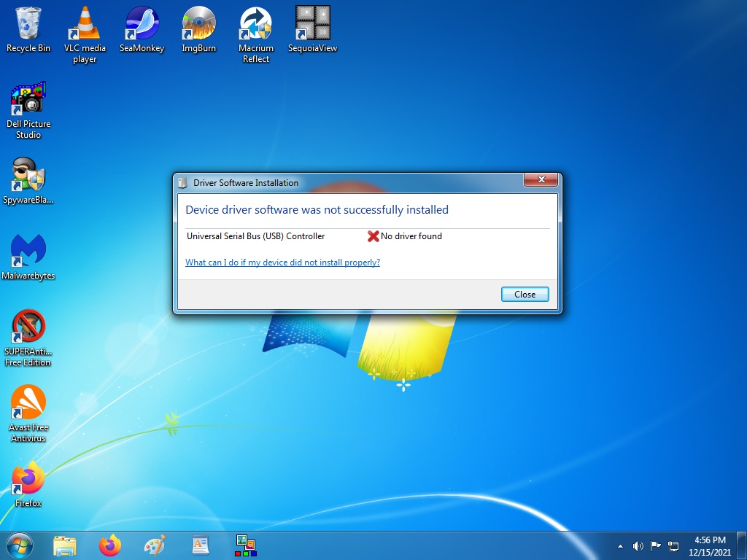Viewport: 747px width, 560px height.
Task: Show hidden tray icons arrow
Action: coord(620,546)
